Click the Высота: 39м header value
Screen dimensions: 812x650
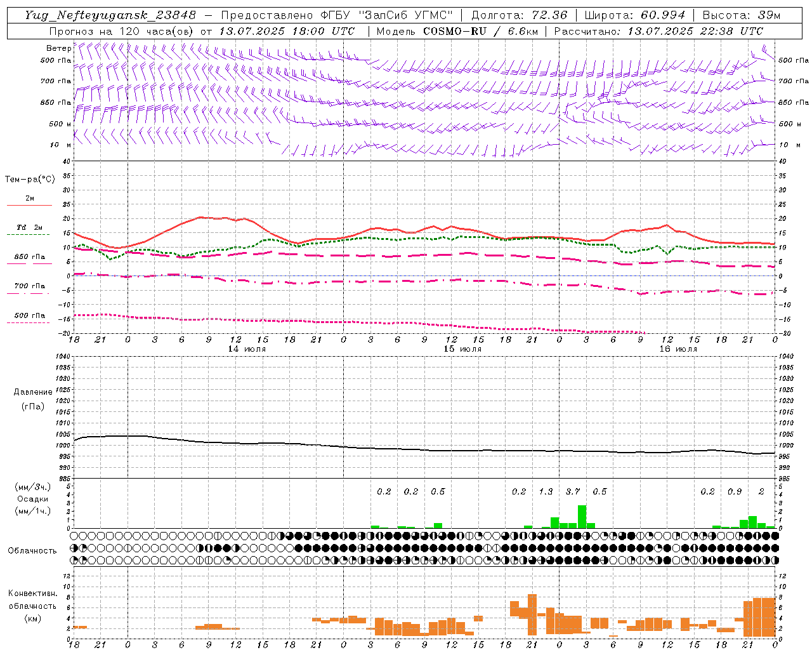[x=742, y=15]
